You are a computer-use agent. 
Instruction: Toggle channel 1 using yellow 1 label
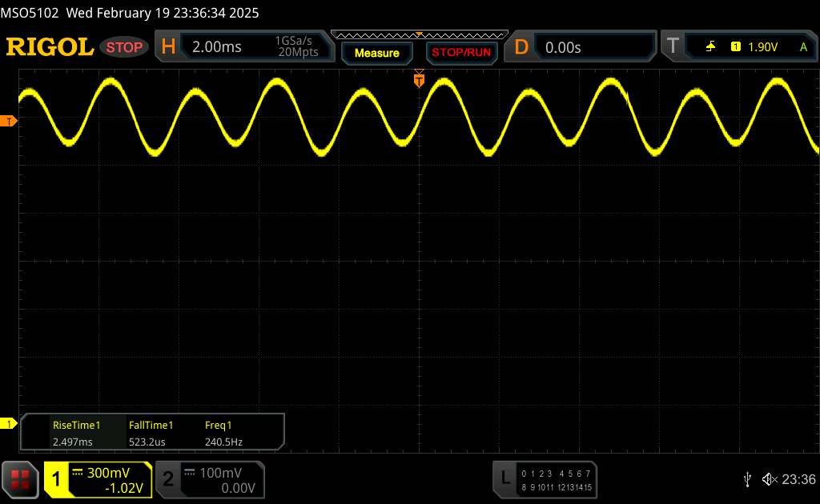[56, 479]
